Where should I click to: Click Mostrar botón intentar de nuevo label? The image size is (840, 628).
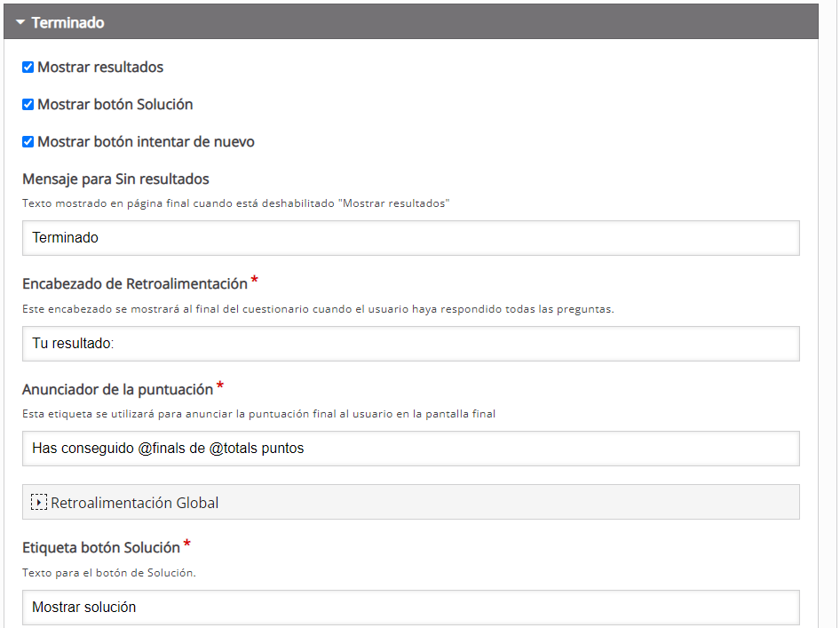(x=146, y=142)
